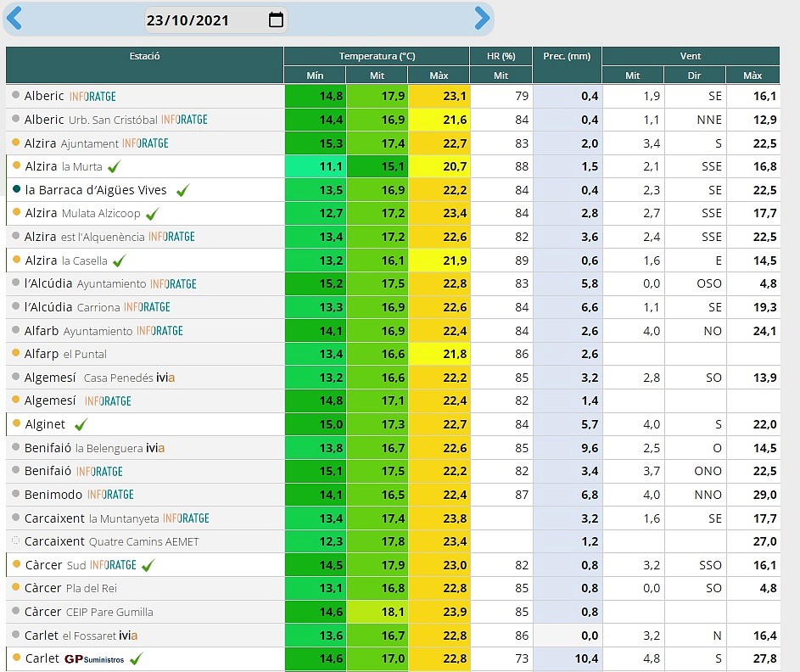
Task: Click the checkmark next to Carlet GP Suministros
Action: (137, 658)
